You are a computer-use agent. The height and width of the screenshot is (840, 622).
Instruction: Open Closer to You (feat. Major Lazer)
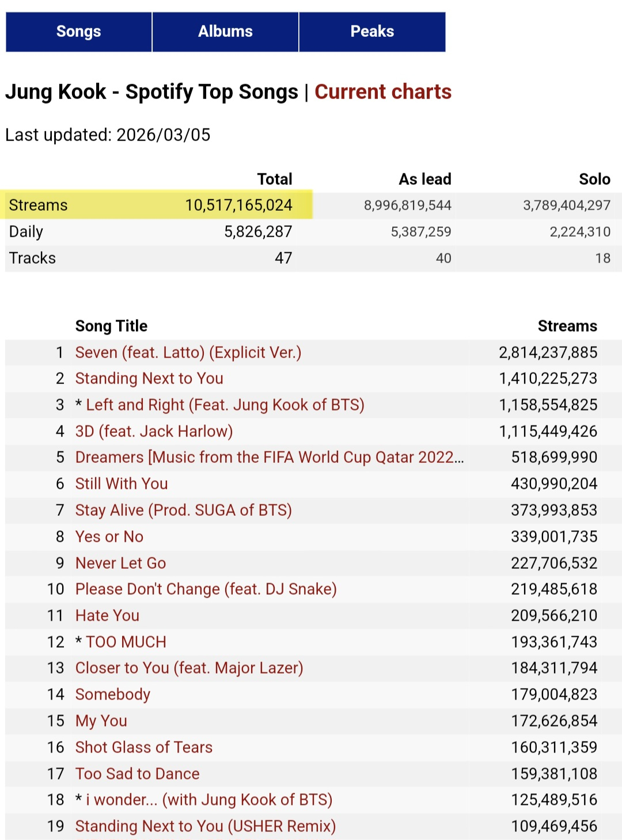coord(189,668)
